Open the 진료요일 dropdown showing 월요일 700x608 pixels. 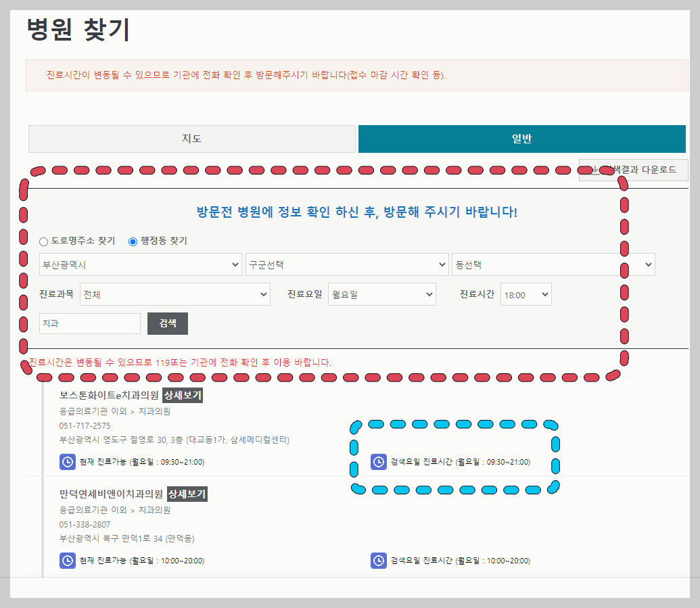381,294
